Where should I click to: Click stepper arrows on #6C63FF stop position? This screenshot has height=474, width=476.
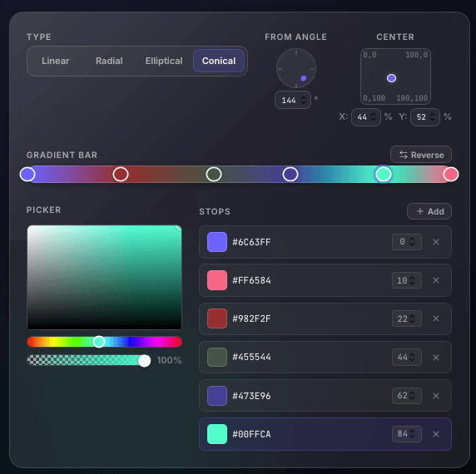pyautogui.click(x=412, y=242)
